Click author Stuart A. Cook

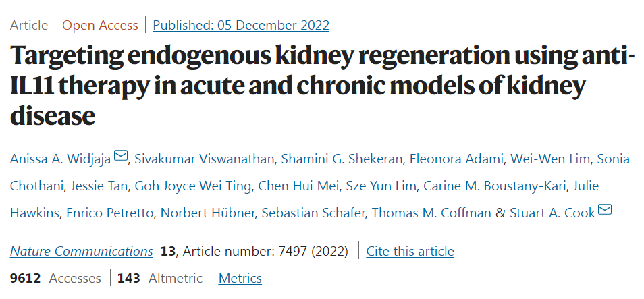tap(552, 213)
